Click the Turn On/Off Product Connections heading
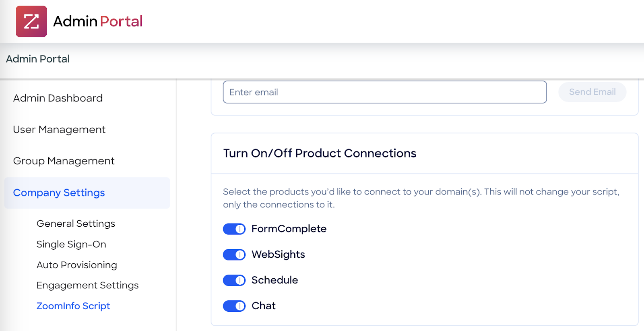This screenshot has height=331, width=644. (x=320, y=153)
